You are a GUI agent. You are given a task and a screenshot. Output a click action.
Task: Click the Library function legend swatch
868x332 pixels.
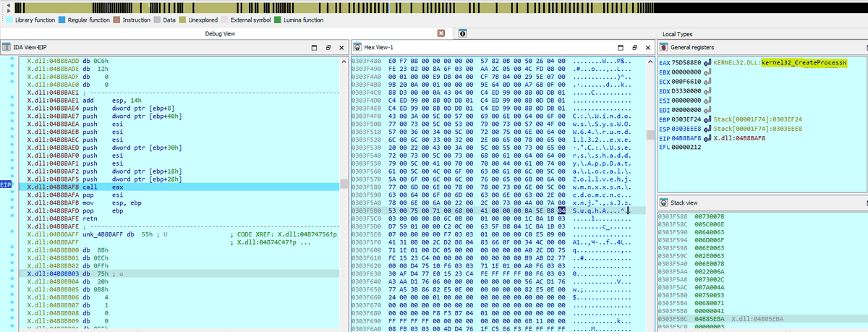[8, 20]
